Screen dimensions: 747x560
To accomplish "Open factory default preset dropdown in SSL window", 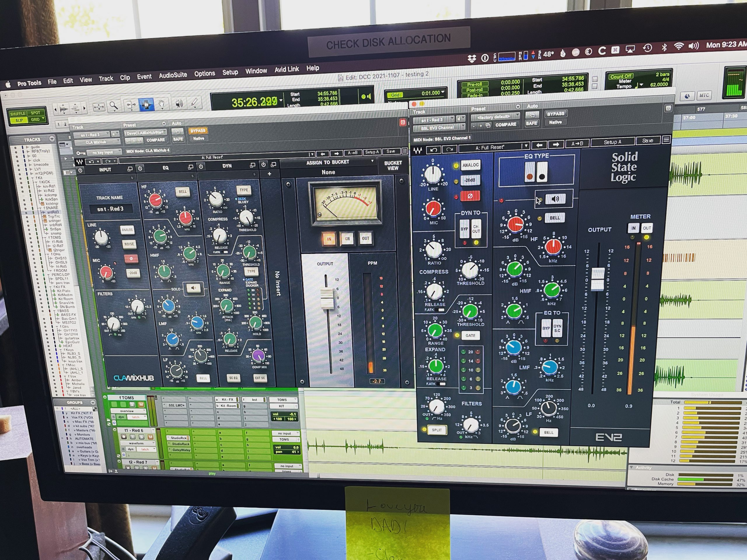I will (x=495, y=117).
